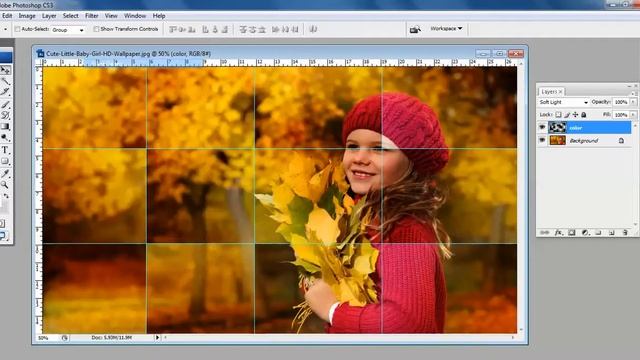Image resolution: width=640 pixels, height=360 pixels.
Task: Select the Brush tool
Action: click(x=5, y=104)
